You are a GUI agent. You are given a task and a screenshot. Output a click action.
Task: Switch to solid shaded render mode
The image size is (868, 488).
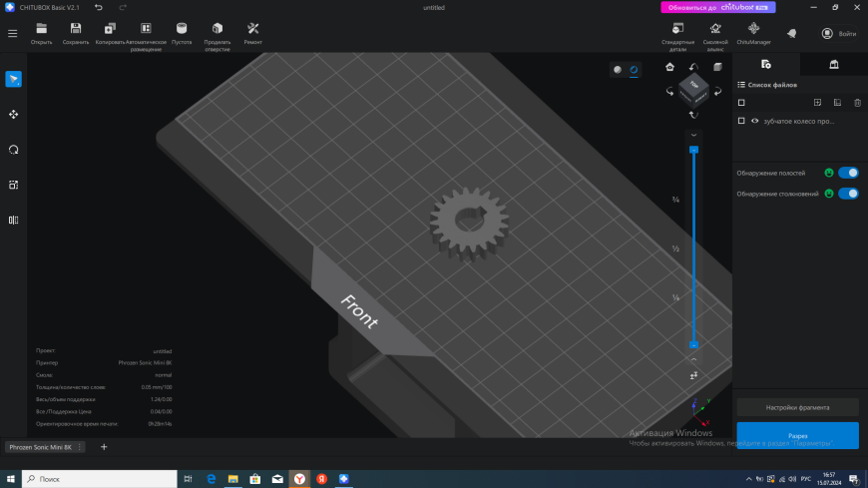618,69
